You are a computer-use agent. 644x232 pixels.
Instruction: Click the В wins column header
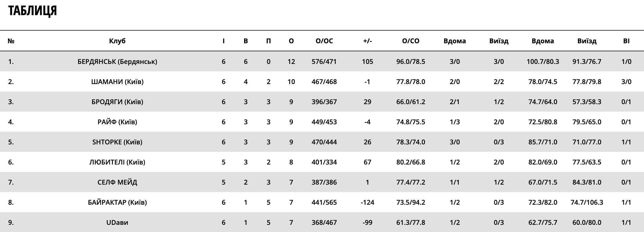tap(246, 41)
